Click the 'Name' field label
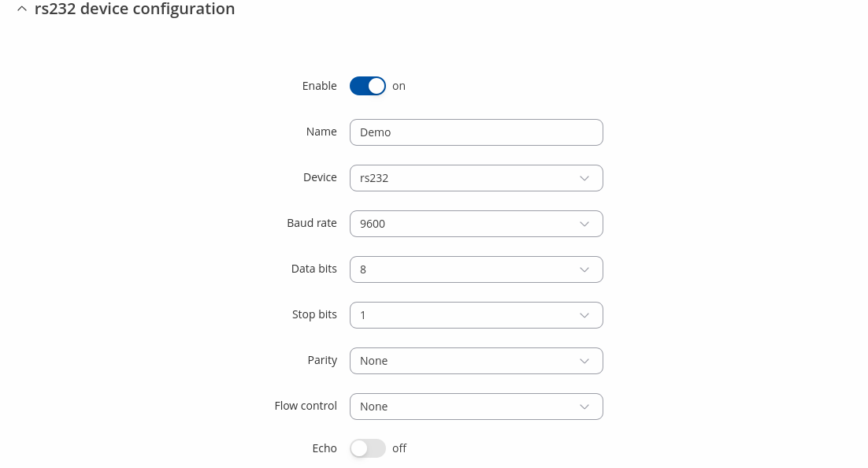The width and height of the screenshot is (868, 468). click(x=321, y=132)
